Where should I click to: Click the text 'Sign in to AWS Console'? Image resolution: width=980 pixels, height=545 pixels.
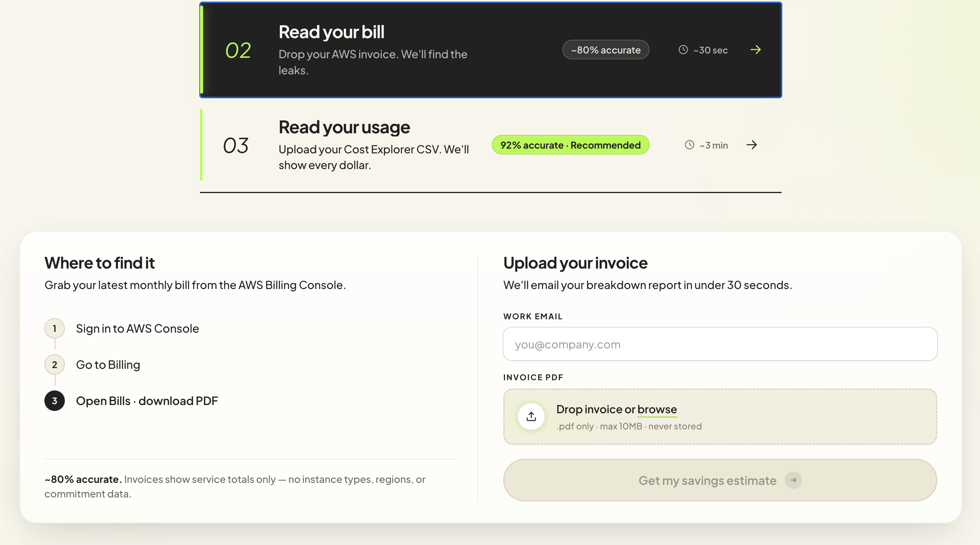click(138, 329)
